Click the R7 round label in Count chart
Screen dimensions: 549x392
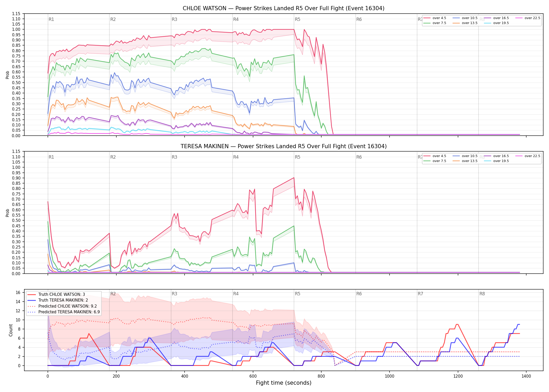pyautogui.click(x=420, y=294)
